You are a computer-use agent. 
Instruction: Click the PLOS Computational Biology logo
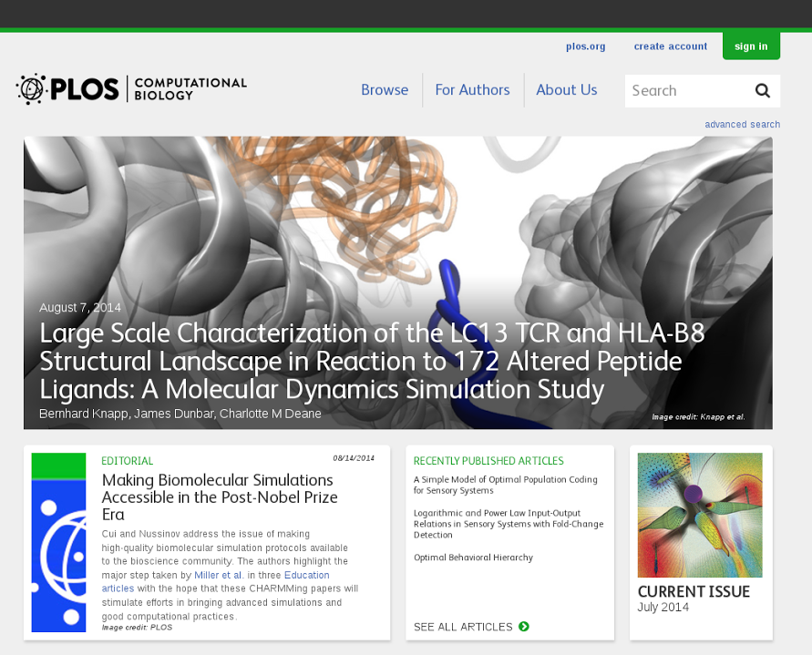[131, 89]
